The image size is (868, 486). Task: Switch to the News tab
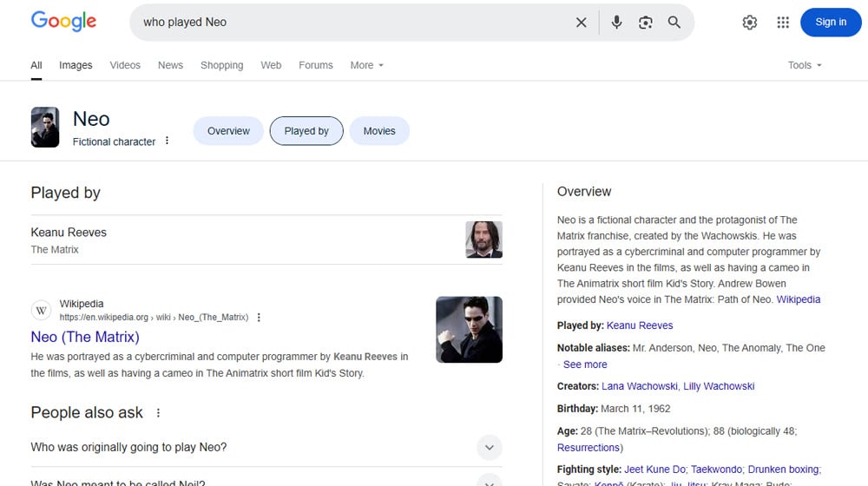click(170, 65)
